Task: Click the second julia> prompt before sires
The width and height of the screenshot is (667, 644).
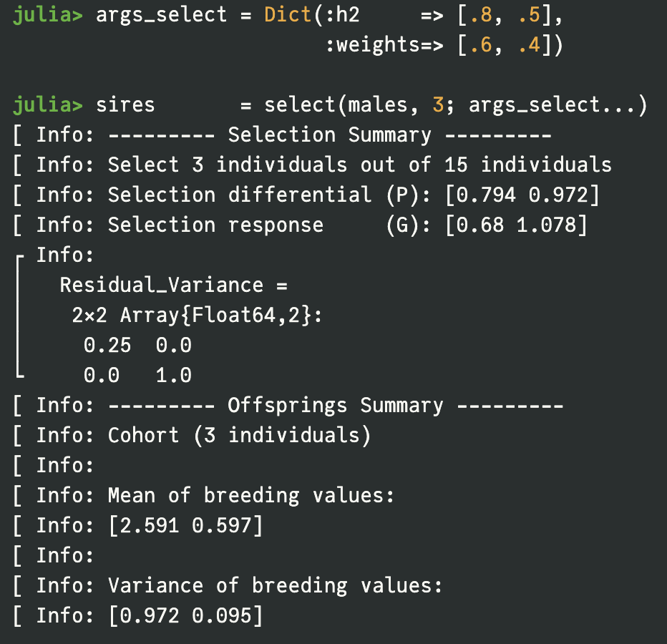Action: tap(48, 105)
